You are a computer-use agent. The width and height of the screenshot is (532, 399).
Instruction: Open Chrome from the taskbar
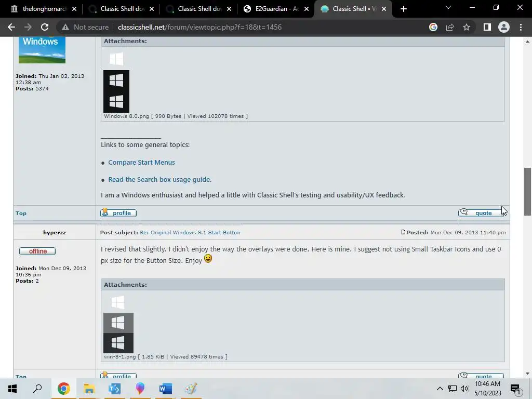(x=64, y=389)
